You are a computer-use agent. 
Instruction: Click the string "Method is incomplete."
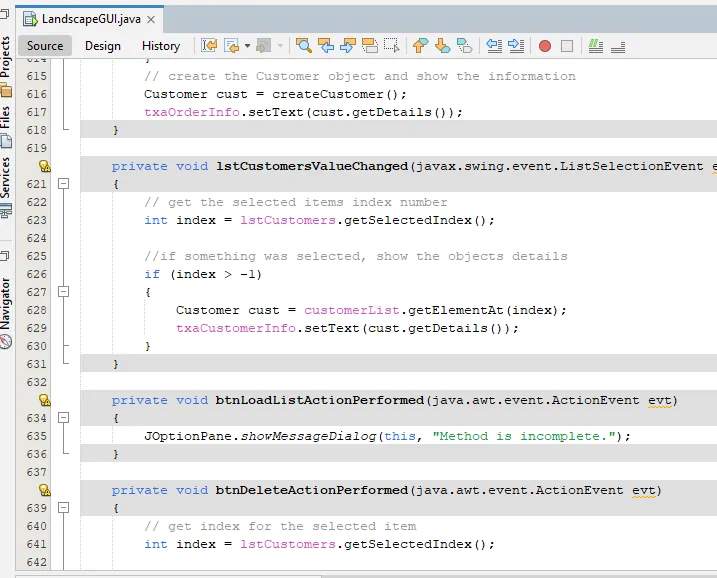point(524,436)
